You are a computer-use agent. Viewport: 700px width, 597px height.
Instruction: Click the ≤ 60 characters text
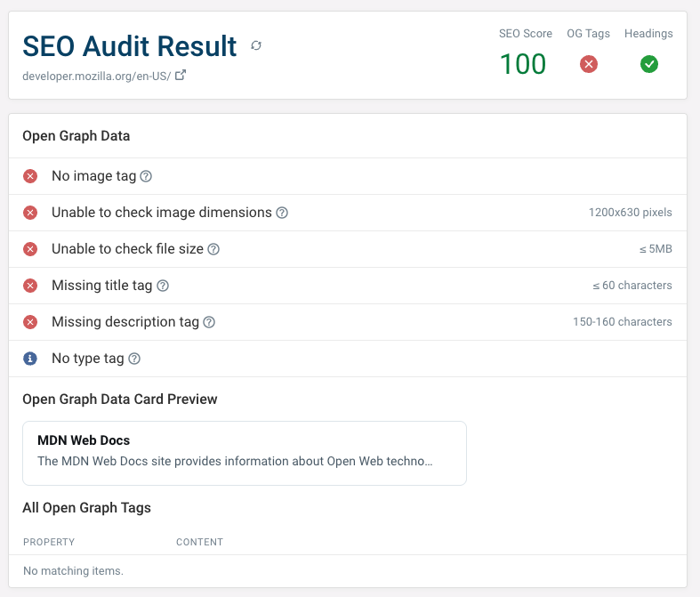632,286
